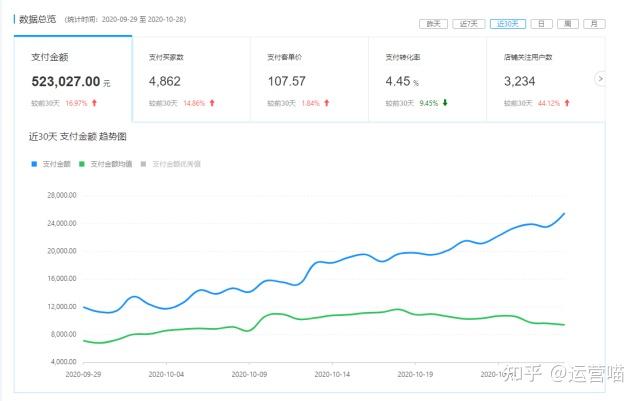Switch to the 月 granularity button
This screenshot has width=641, height=401.
594,24
